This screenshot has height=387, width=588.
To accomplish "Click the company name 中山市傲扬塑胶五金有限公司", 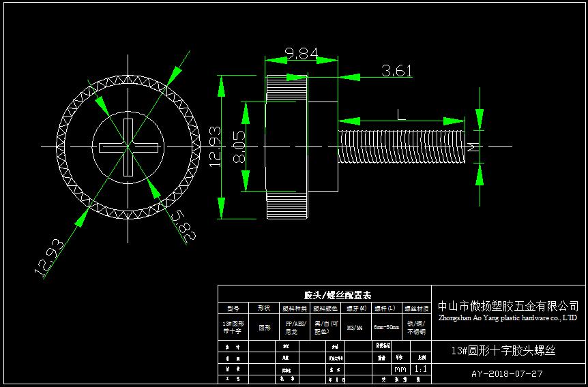I will click(x=508, y=307).
